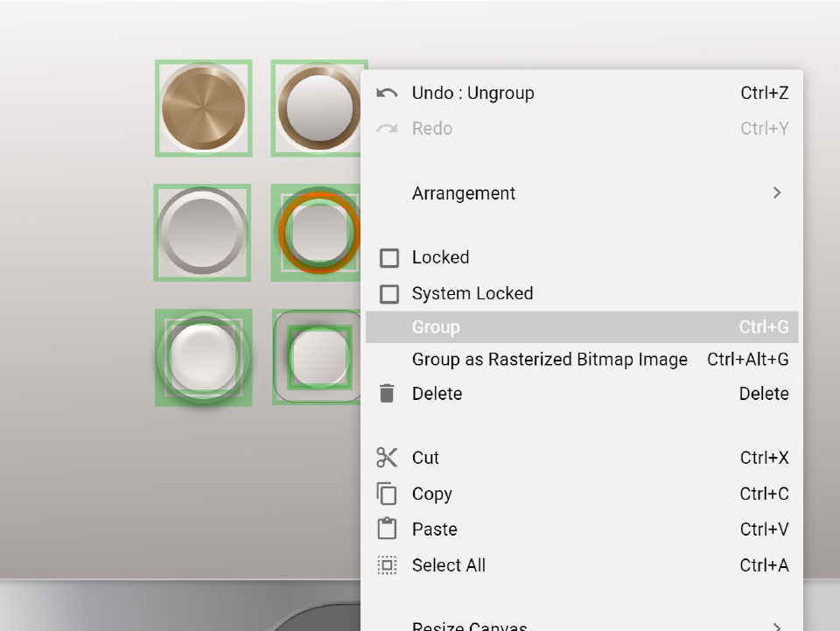
Task: Click the Copy pages icon
Action: (x=387, y=494)
